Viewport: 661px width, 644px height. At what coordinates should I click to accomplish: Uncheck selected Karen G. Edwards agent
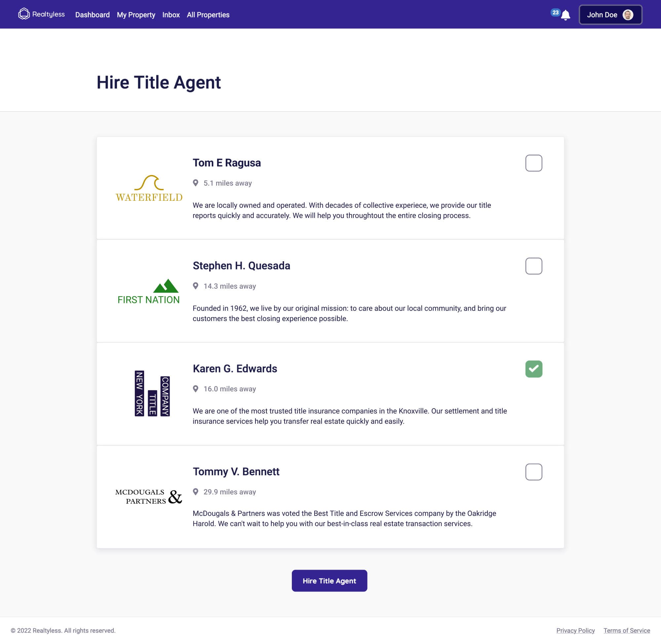[533, 369]
